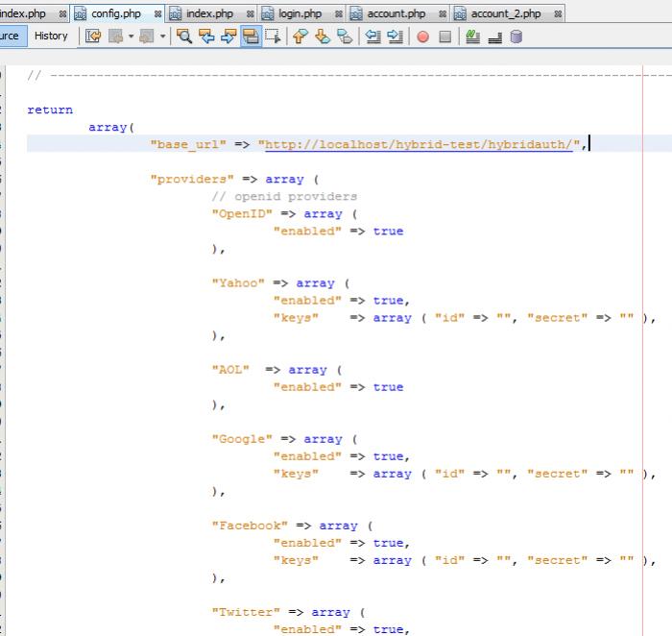Toggle Highlight Search button in toolbar
Image resolution: width=672 pixels, height=636 pixels.
249,37
